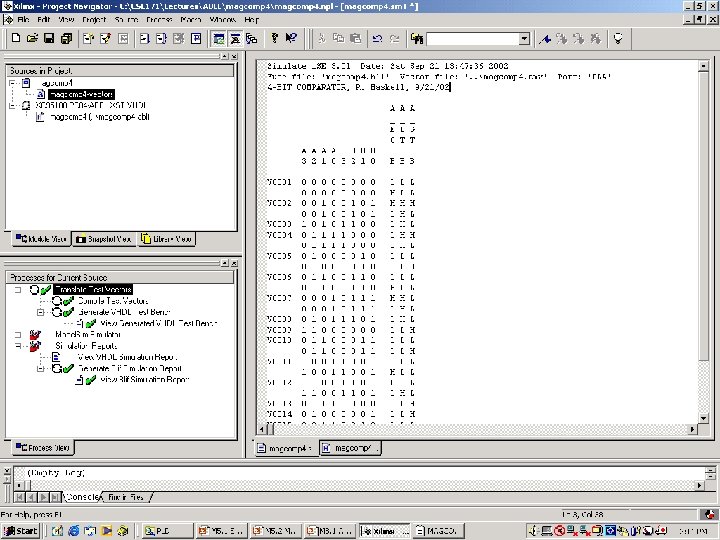
Task: Collapse the project root node in Sources tree
Action: (12, 83)
